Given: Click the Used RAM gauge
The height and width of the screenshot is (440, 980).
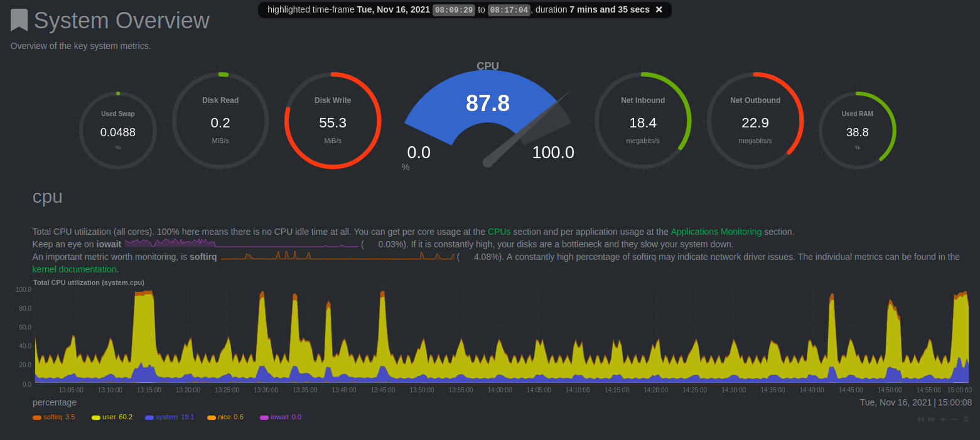Looking at the screenshot, I should pyautogui.click(x=857, y=131).
